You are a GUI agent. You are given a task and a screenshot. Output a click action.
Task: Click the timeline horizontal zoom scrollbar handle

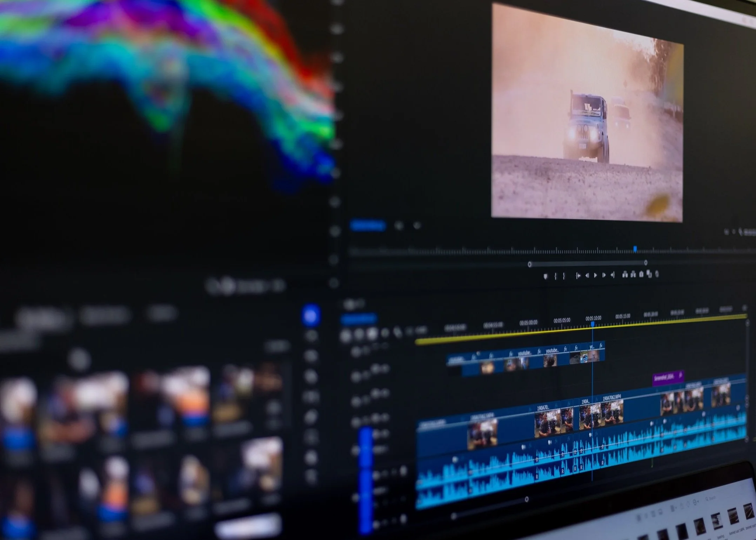[527, 499]
